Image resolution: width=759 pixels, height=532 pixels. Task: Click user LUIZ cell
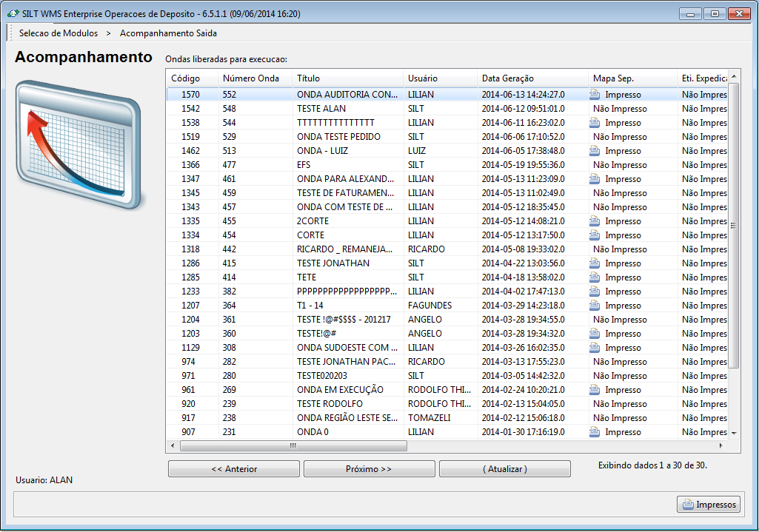(417, 151)
